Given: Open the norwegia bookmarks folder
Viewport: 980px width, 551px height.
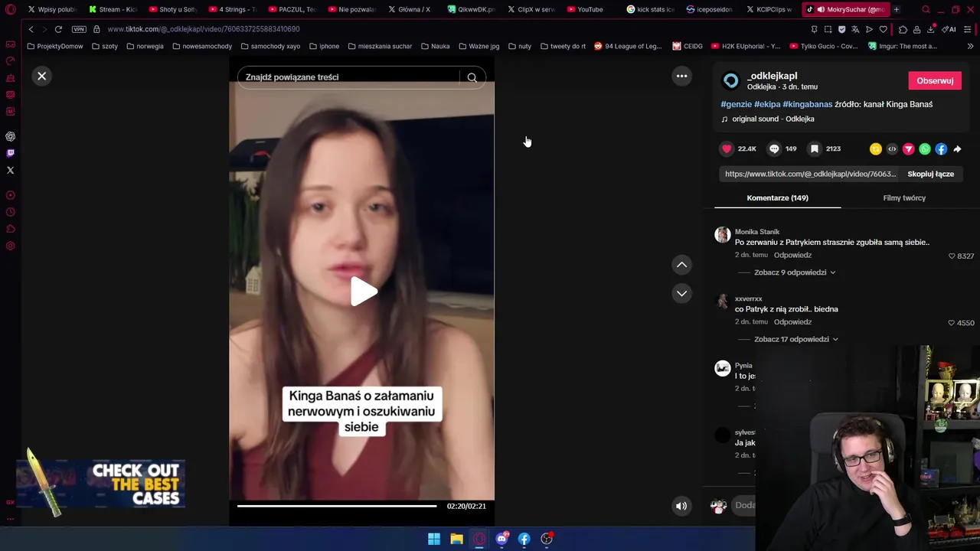Looking at the screenshot, I should 145,46.
